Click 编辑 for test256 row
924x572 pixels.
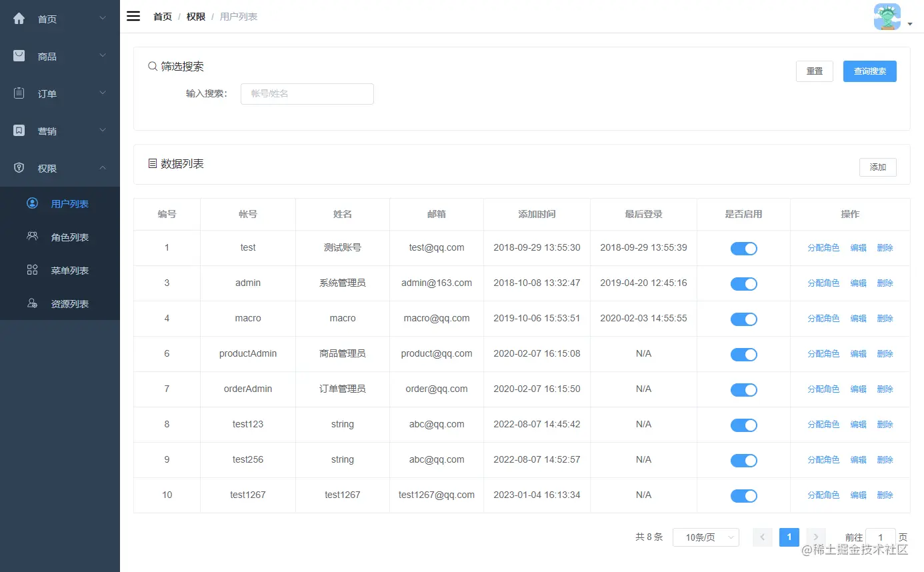pyautogui.click(x=859, y=459)
